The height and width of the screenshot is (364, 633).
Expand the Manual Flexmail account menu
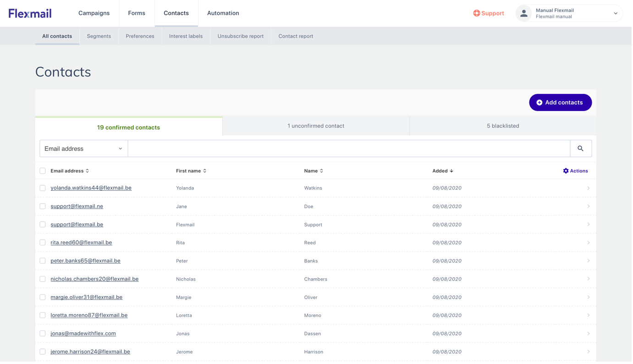616,14
